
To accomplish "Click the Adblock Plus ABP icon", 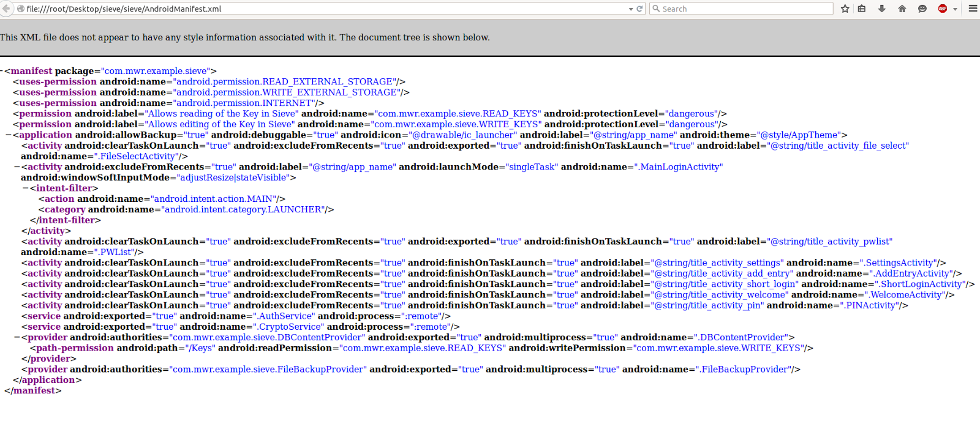I will coord(943,9).
